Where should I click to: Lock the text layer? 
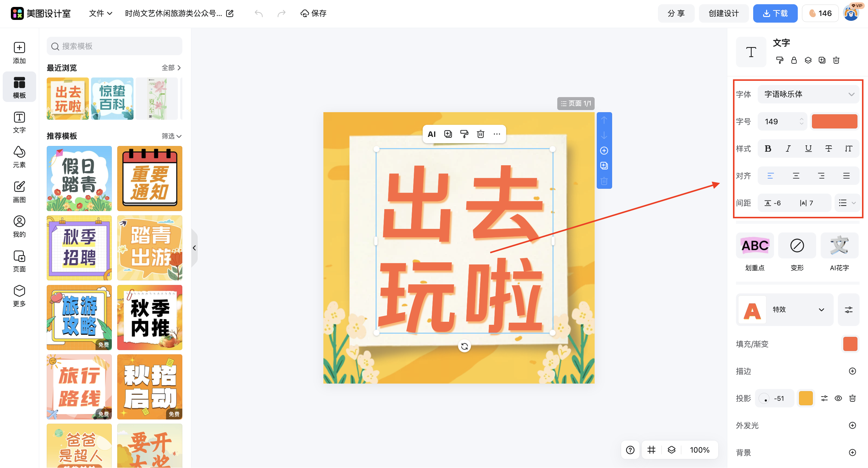pos(794,60)
